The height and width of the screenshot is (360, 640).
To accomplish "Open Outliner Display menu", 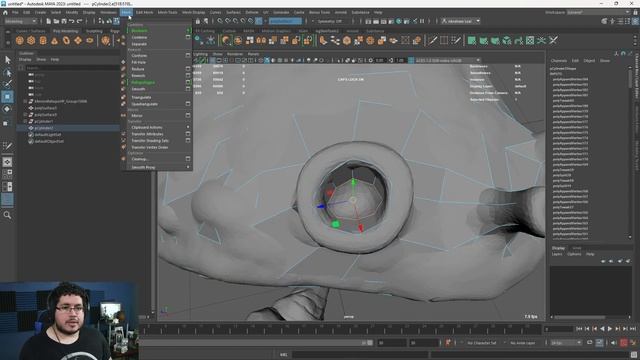I will click(x=25, y=60).
